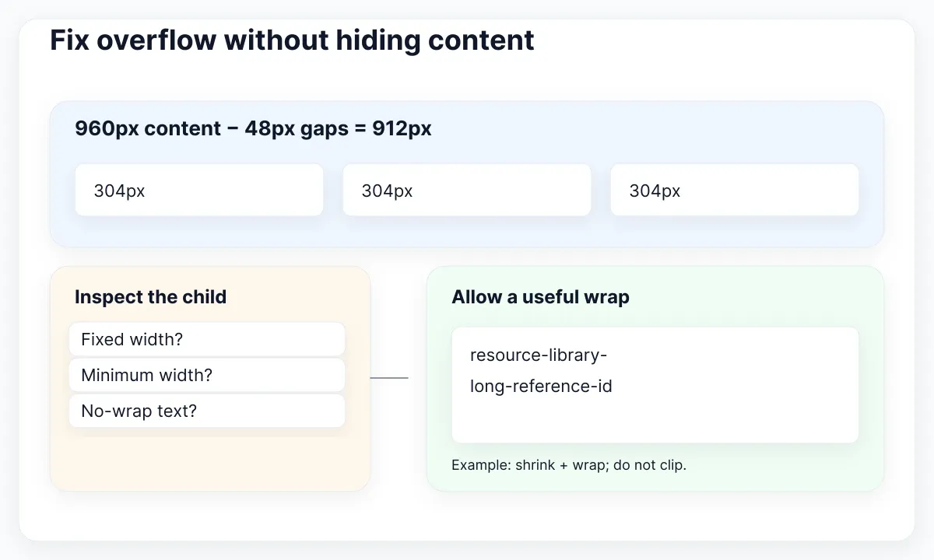The height and width of the screenshot is (560, 934).
Task: Click the 'Example: shrink + wrap; do not clip.' caption
Action: click(569, 465)
